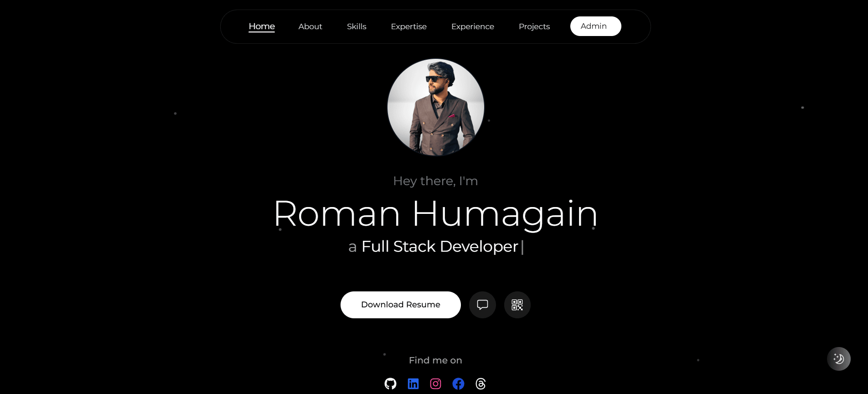The height and width of the screenshot is (394, 868).
Task: Click the Download Resume button
Action: (x=401, y=305)
